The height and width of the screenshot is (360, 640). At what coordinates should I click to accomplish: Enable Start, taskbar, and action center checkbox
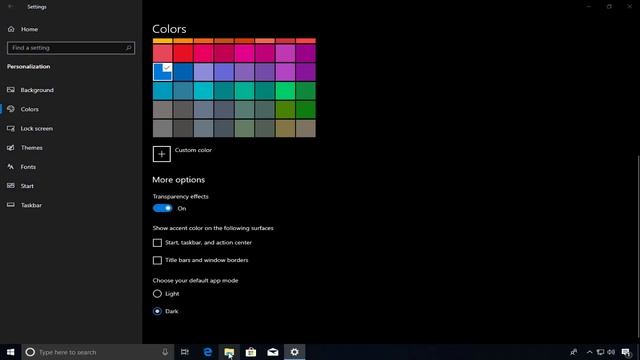tap(157, 243)
